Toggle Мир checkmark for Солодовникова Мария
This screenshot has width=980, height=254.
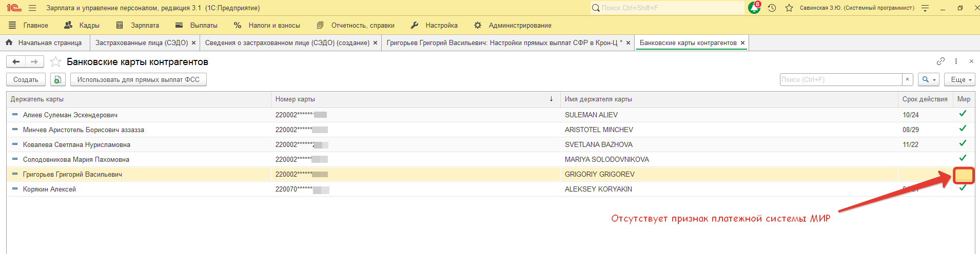pos(963,159)
